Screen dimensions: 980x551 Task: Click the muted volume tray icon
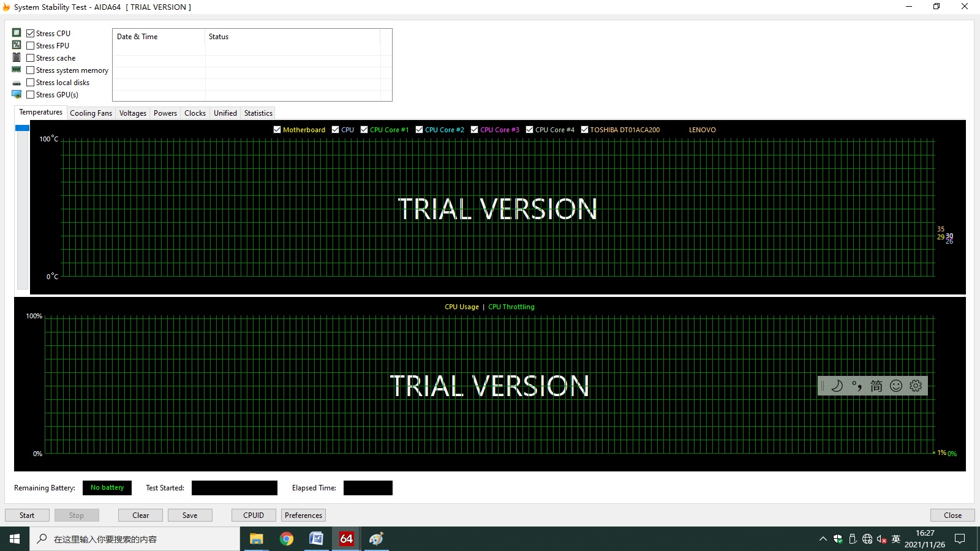click(882, 539)
